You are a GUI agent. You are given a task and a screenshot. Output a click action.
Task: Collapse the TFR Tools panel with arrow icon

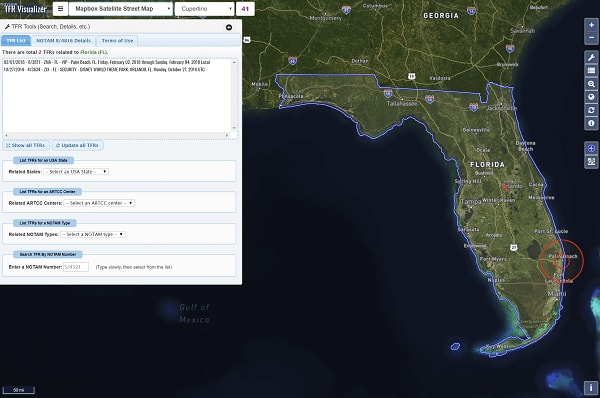[229, 27]
